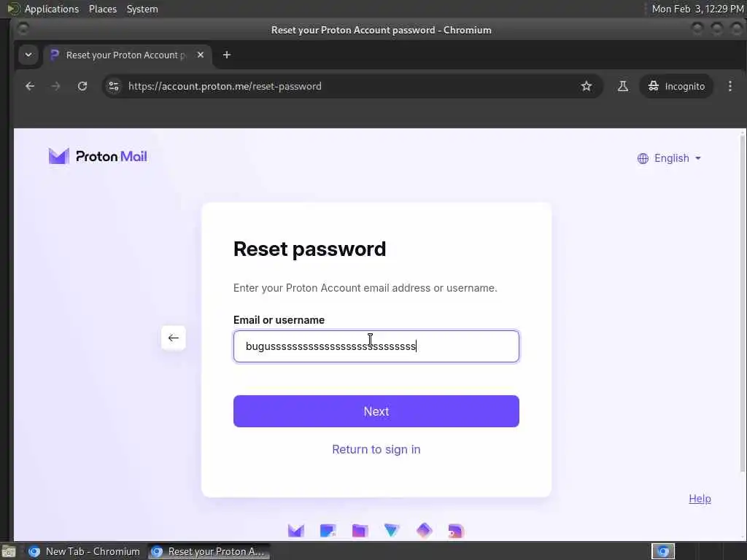Select Reset your Proton A... taskbar entry
Viewport: 747px width, 560px height.
(x=208, y=551)
